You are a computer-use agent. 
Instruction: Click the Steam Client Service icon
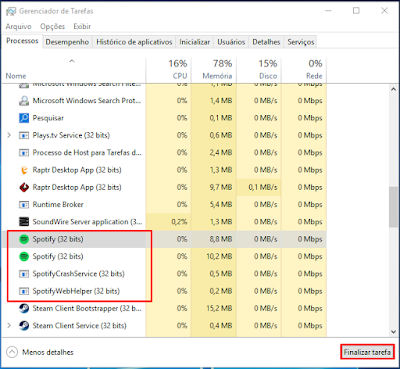click(x=24, y=326)
